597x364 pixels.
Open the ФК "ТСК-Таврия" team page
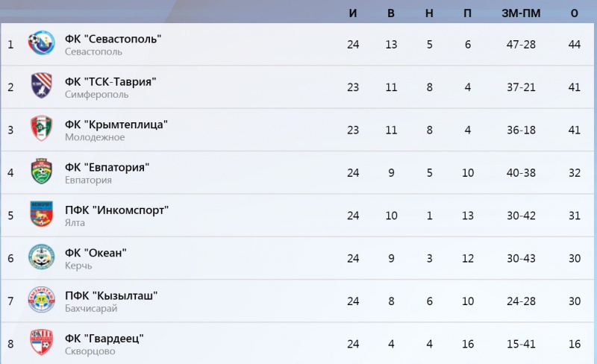(110, 82)
